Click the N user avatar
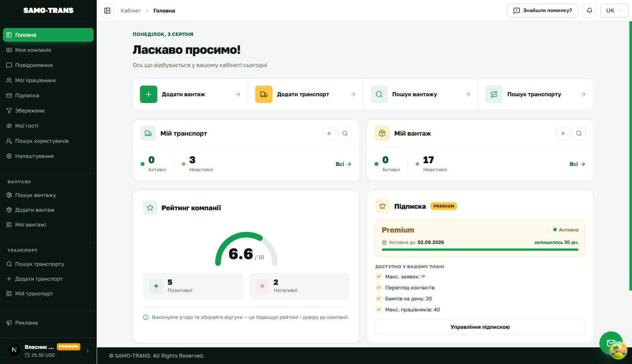This screenshot has height=364, width=632. [x=14, y=350]
